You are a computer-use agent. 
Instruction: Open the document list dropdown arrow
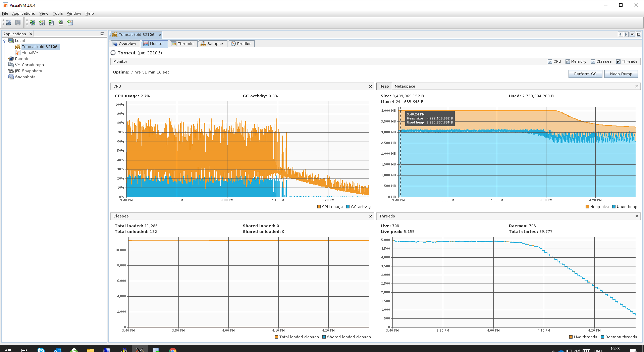click(632, 34)
